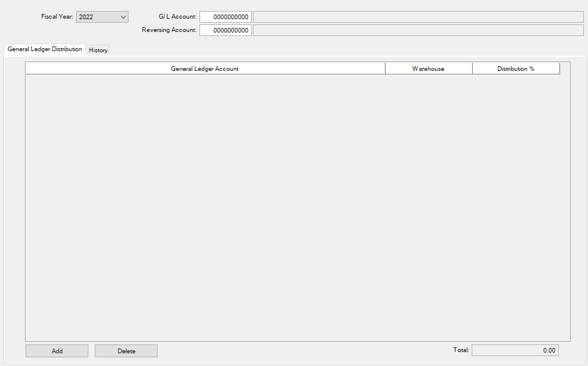Click the Total amount field
The image size is (588, 366).
point(515,350)
